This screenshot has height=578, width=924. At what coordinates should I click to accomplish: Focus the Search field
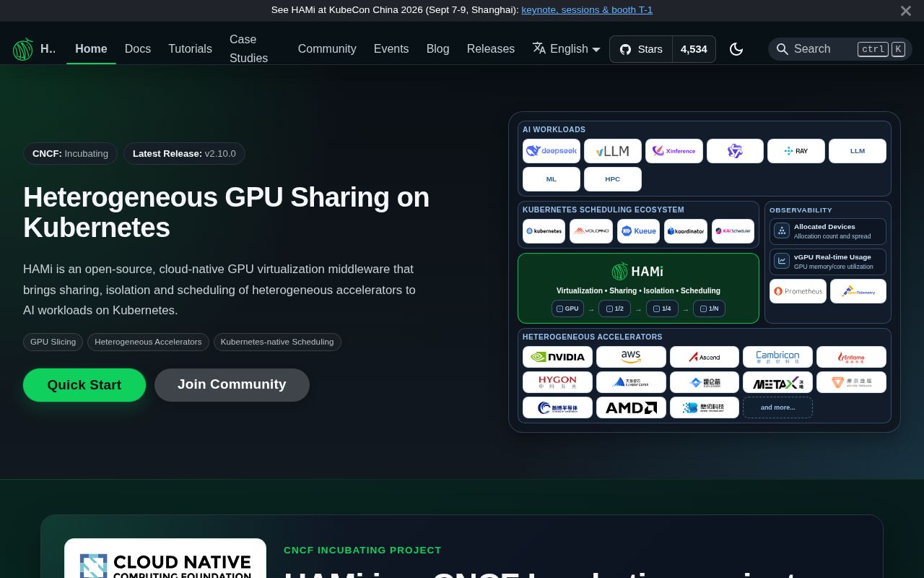(x=840, y=49)
